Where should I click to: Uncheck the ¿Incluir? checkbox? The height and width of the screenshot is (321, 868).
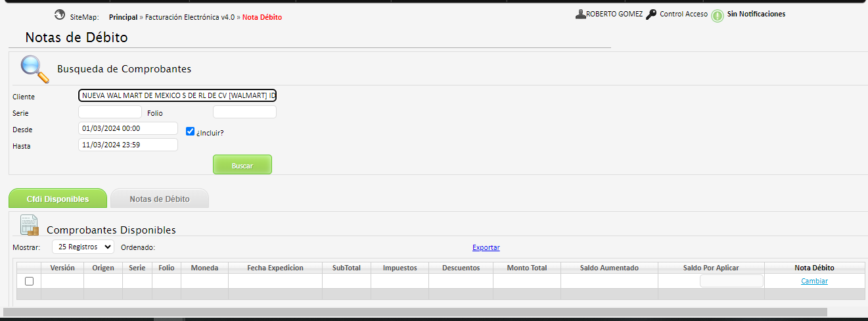(190, 131)
